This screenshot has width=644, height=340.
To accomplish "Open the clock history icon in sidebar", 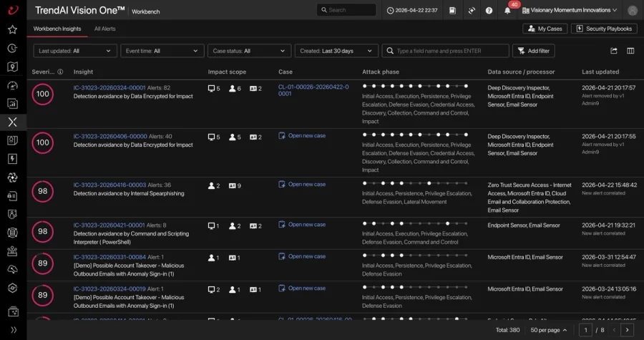I will tap(13, 49).
